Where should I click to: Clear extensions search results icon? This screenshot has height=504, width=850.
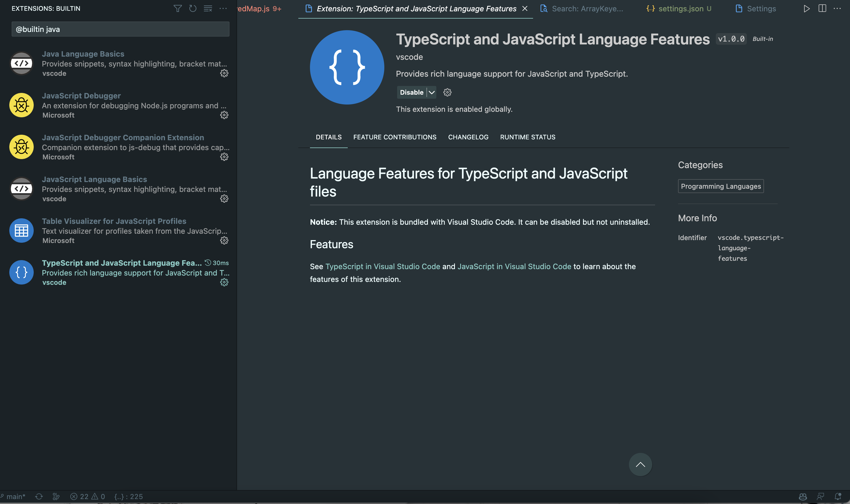[x=208, y=8]
